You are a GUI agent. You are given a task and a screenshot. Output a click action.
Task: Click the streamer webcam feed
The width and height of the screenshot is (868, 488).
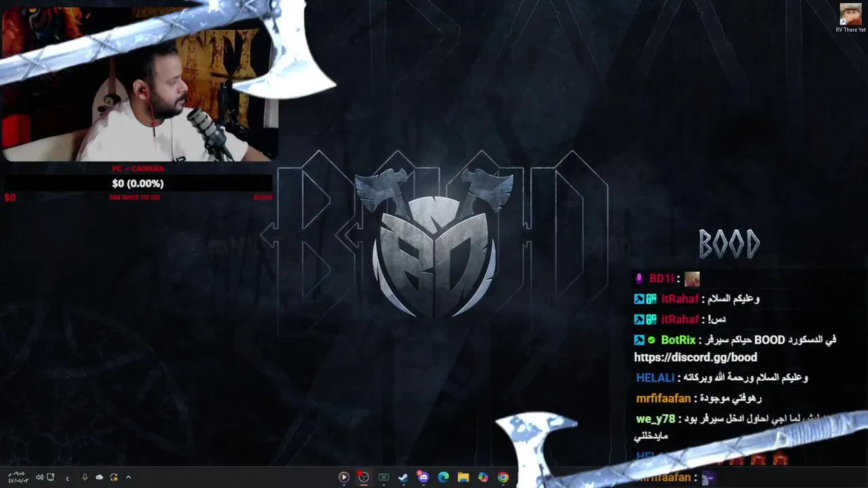point(139,85)
